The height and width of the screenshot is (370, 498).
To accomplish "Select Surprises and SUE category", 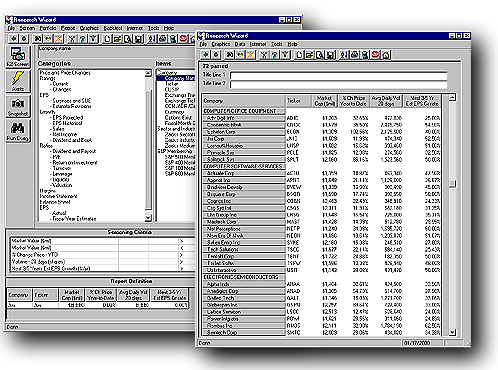I will tap(71, 101).
